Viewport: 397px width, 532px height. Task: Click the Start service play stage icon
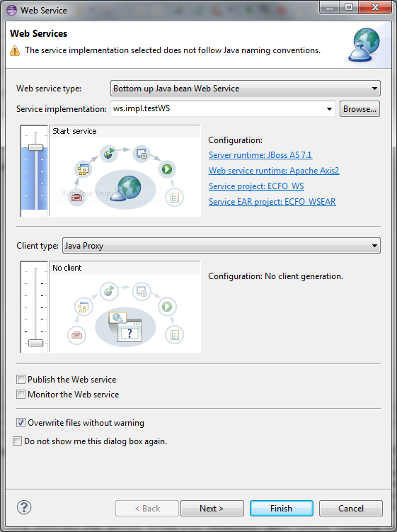point(167,169)
